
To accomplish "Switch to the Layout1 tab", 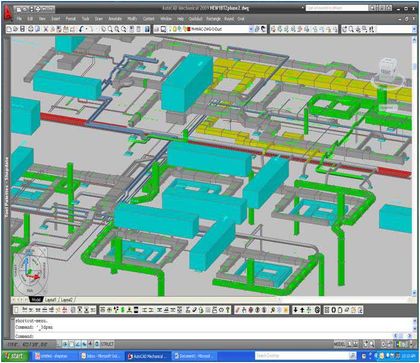I will coord(51,300).
